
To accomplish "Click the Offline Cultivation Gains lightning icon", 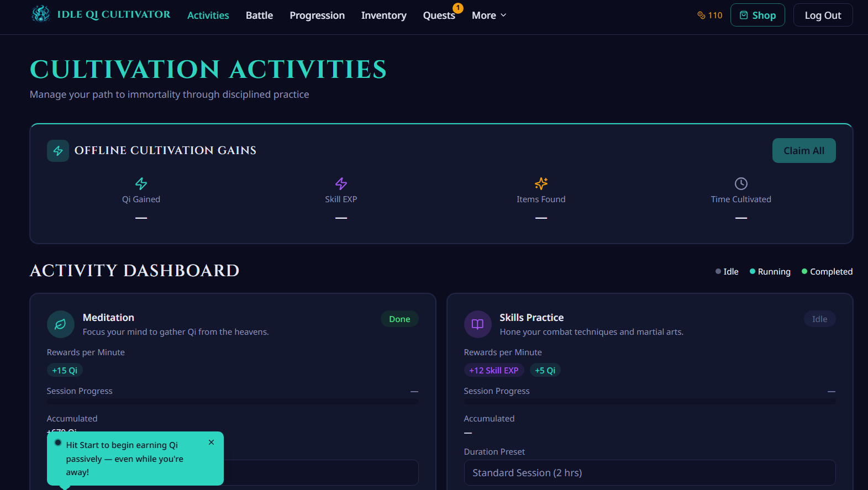I will [x=58, y=151].
